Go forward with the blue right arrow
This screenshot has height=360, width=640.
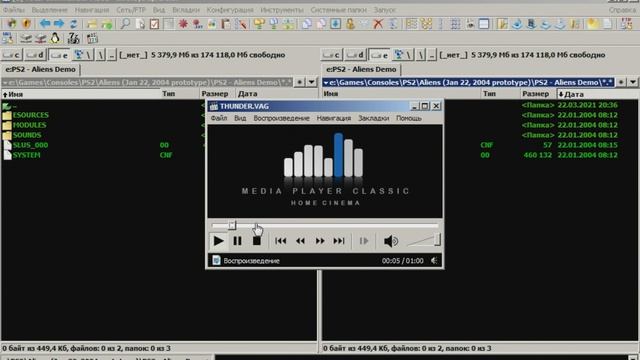pyautogui.click(x=60, y=24)
